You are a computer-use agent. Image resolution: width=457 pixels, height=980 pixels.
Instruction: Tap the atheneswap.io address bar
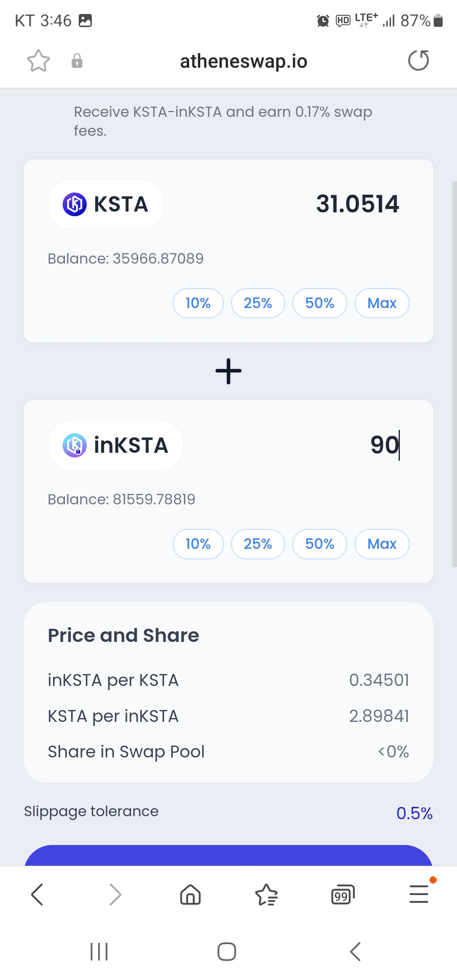coord(244,61)
